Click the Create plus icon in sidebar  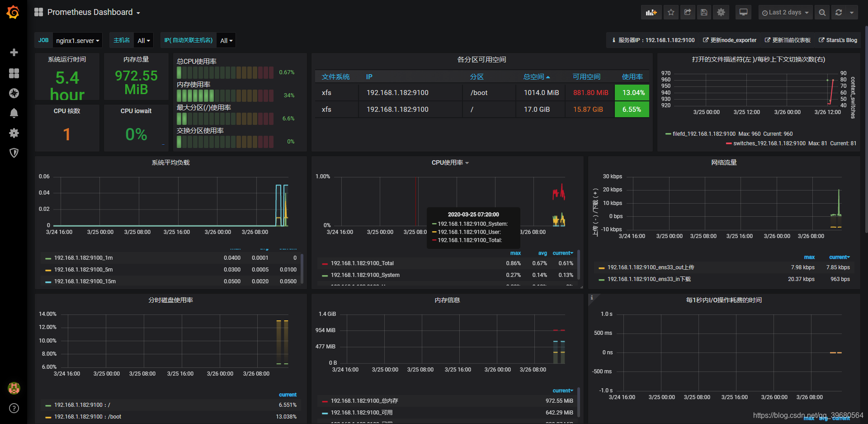click(x=14, y=52)
